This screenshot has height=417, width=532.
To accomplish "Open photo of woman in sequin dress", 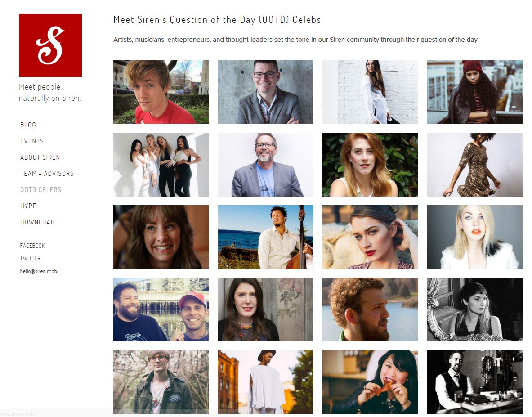I will pos(474,165).
